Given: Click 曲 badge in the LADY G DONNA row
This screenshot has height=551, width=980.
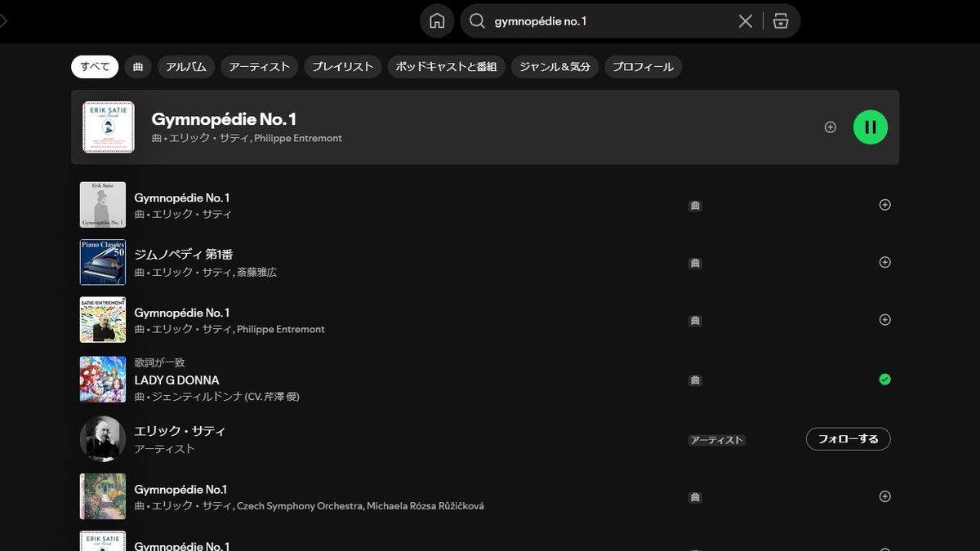Looking at the screenshot, I should [695, 380].
